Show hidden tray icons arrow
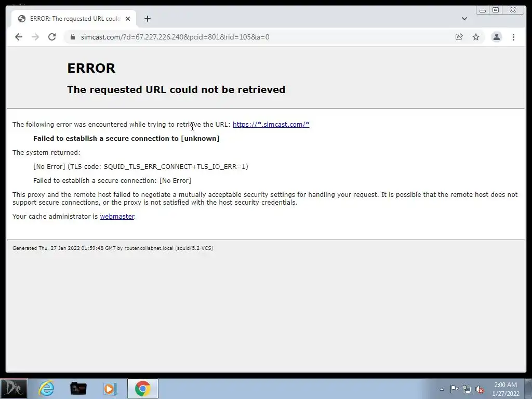This screenshot has width=532, height=399. tap(442, 389)
